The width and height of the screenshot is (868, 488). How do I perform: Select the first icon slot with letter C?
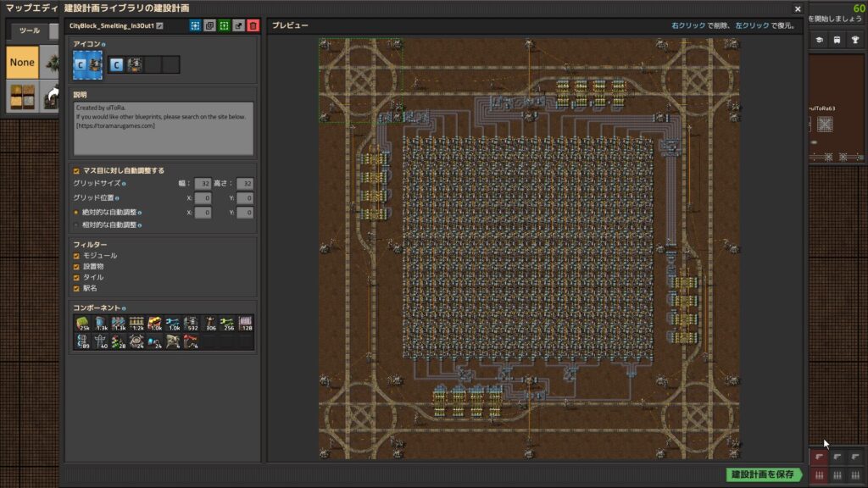pyautogui.click(x=116, y=64)
